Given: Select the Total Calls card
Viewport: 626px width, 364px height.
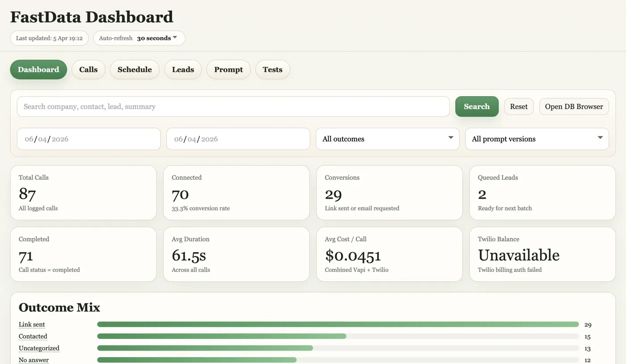Looking at the screenshot, I should pyautogui.click(x=83, y=193).
